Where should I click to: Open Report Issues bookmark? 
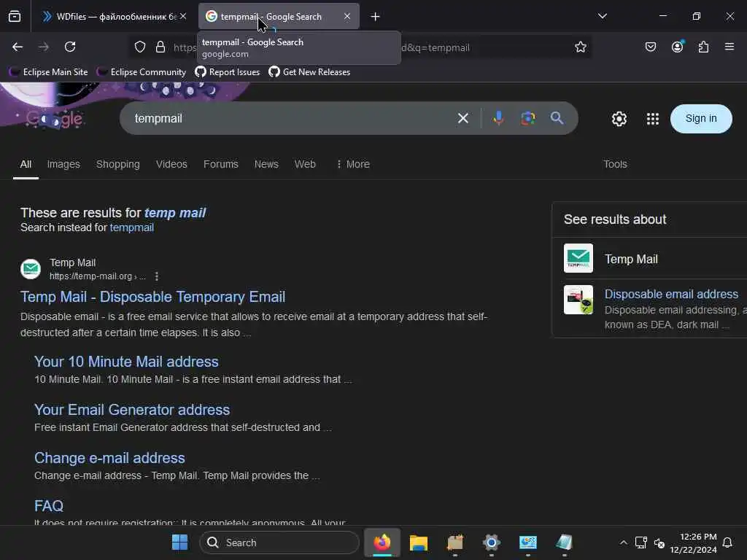click(x=228, y=72)
